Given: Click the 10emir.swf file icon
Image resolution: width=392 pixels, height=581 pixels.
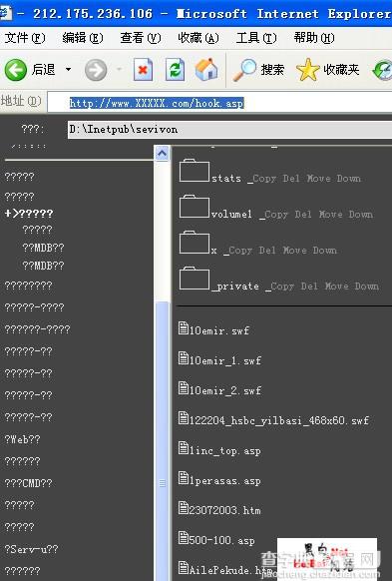Looking at the screenshot, I should (184, 328).
